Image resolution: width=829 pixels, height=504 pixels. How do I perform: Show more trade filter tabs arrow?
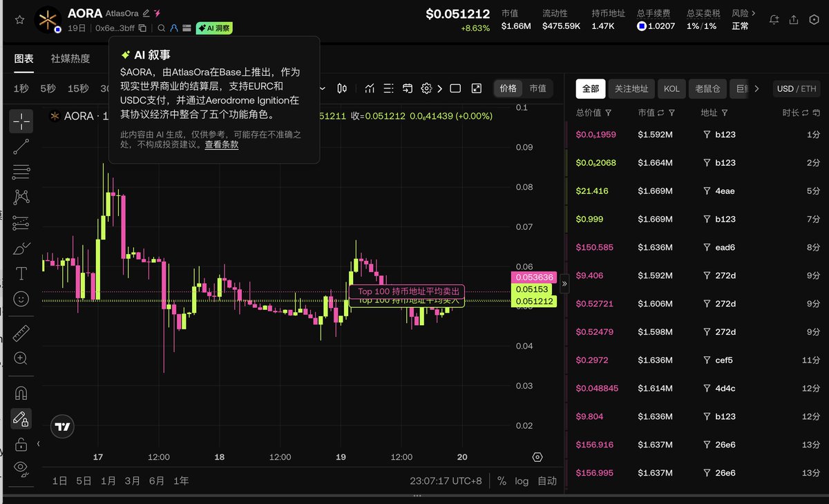[x=756, y=88]
